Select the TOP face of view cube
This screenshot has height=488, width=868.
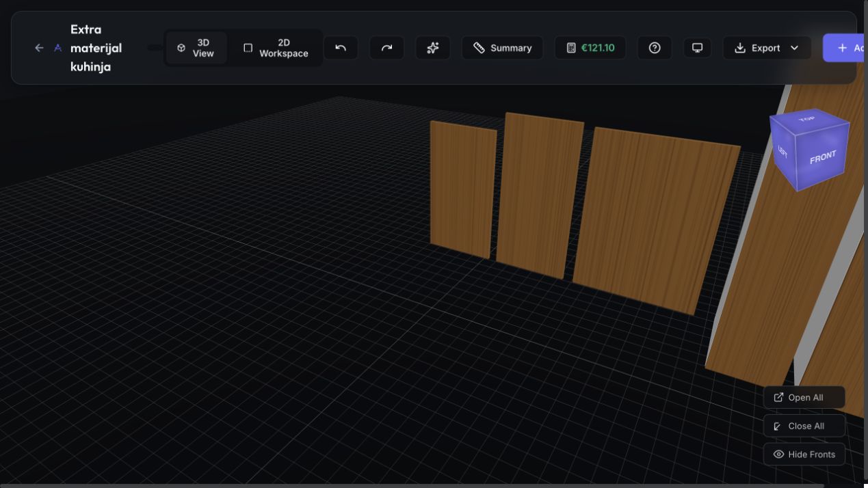click(808, 119)
